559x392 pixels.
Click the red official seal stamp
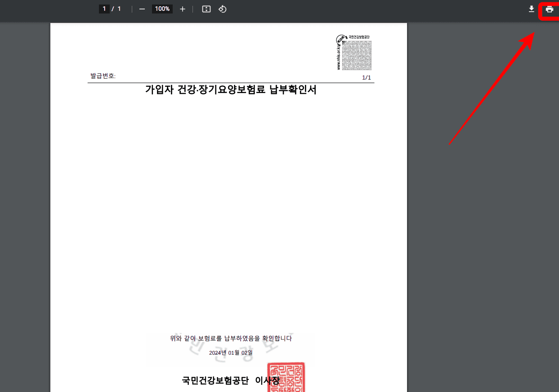286,377
